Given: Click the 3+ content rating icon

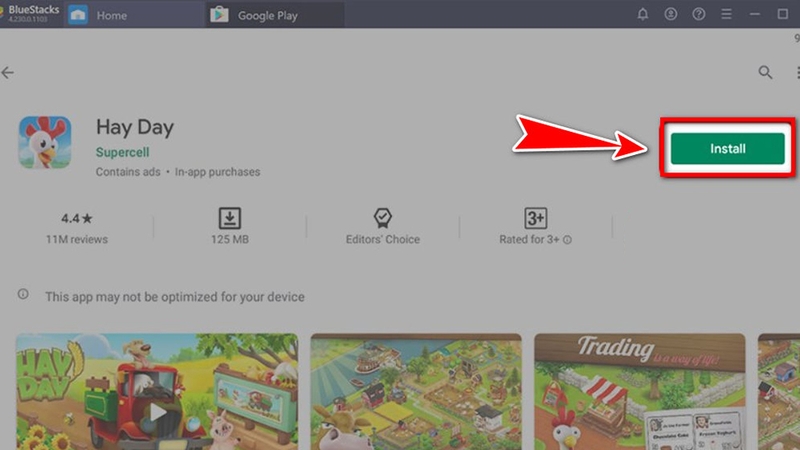Looking at the screenshot, I should (x=535, y=218).
